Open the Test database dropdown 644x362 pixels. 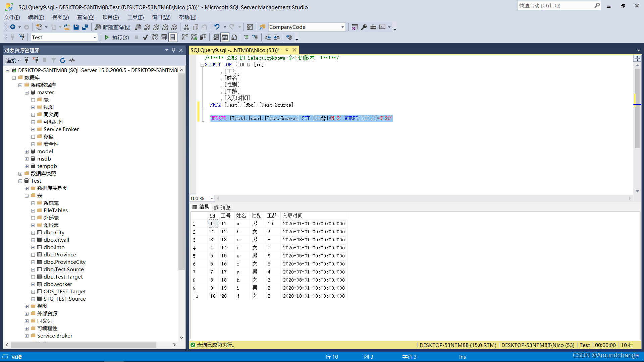tap(95, 38)
